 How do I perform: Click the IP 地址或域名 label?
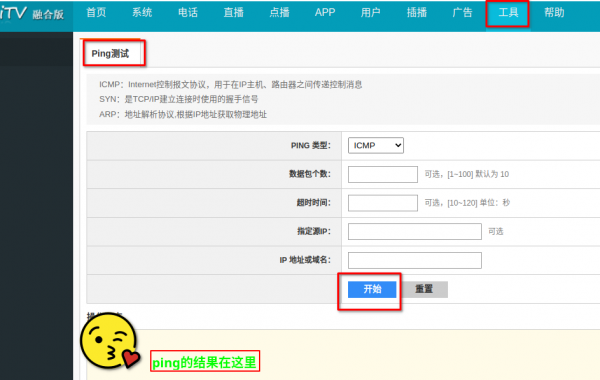pyautogui.click(x=305, y=260)
